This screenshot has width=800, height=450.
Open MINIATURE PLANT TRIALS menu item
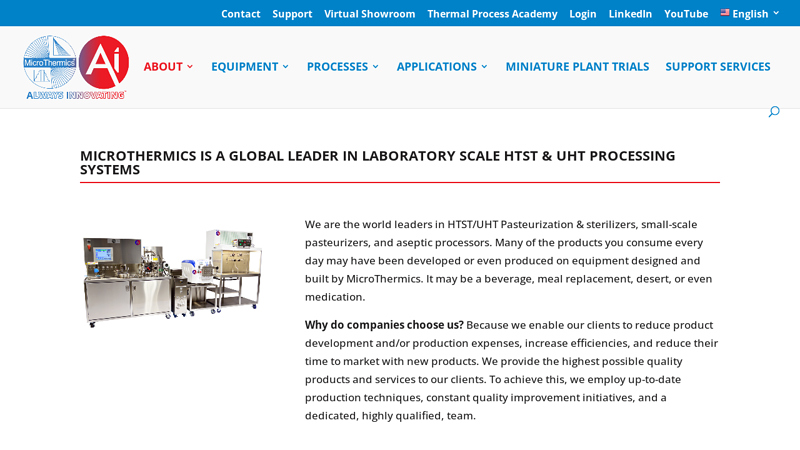pyautogui.click(x=577, y=67)
